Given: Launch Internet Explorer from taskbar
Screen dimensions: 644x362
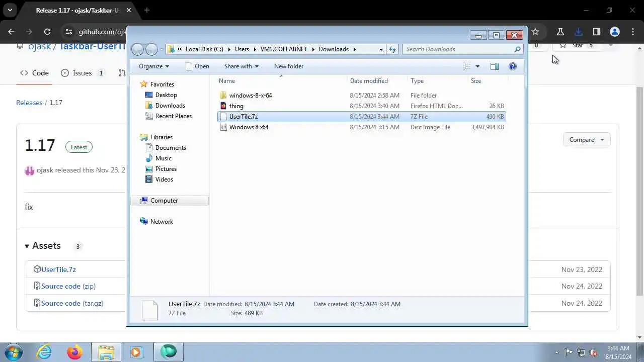Looking at the screenshot, I should [44, 352].
